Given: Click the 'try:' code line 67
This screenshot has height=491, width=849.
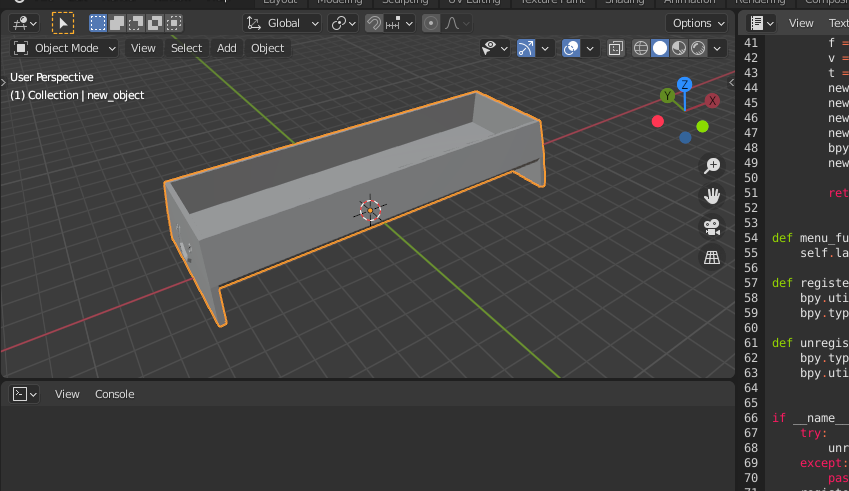Looking at the screenshot, I should 813,433.
